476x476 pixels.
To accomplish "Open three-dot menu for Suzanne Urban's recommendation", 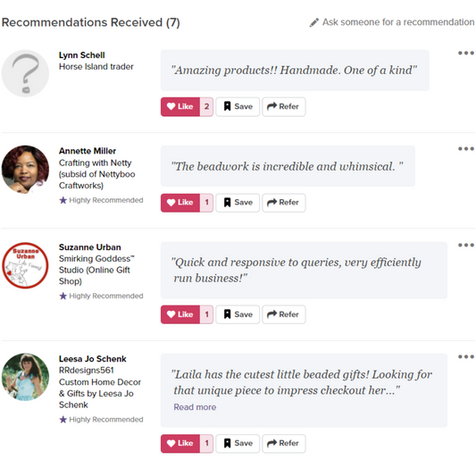I will (466, 245).
